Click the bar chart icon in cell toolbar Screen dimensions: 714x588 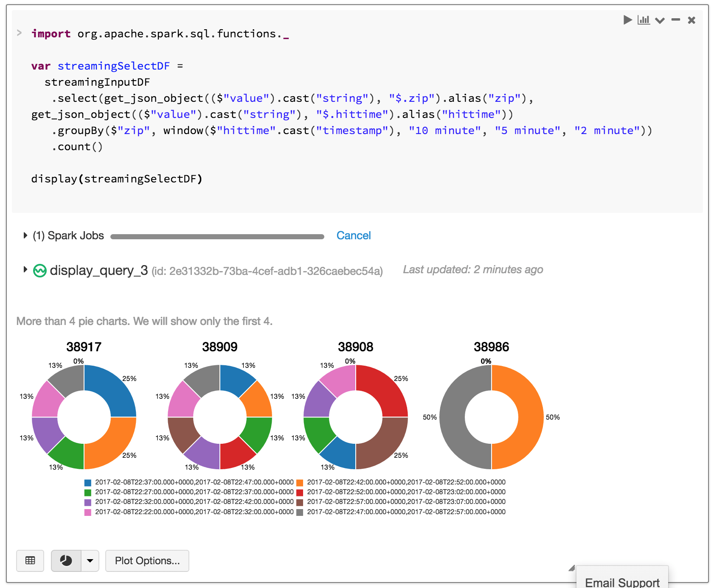click(x=644, y=20)
